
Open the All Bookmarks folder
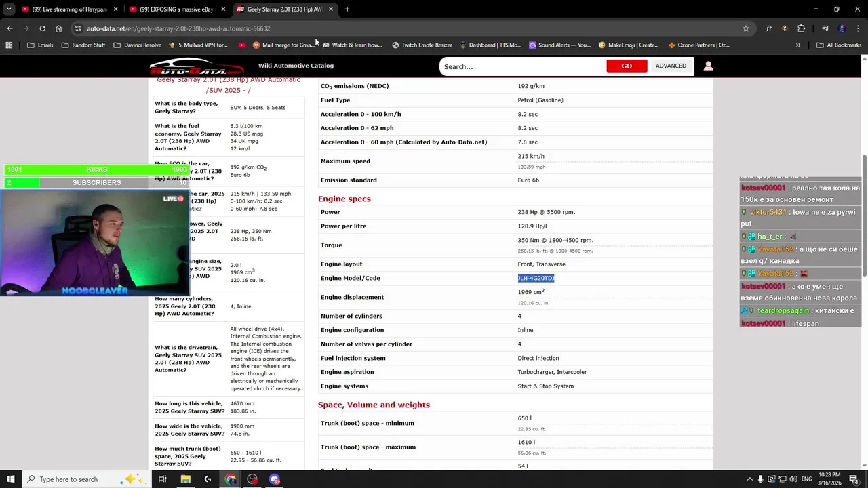pyautogui.click(x=839, y=45)
